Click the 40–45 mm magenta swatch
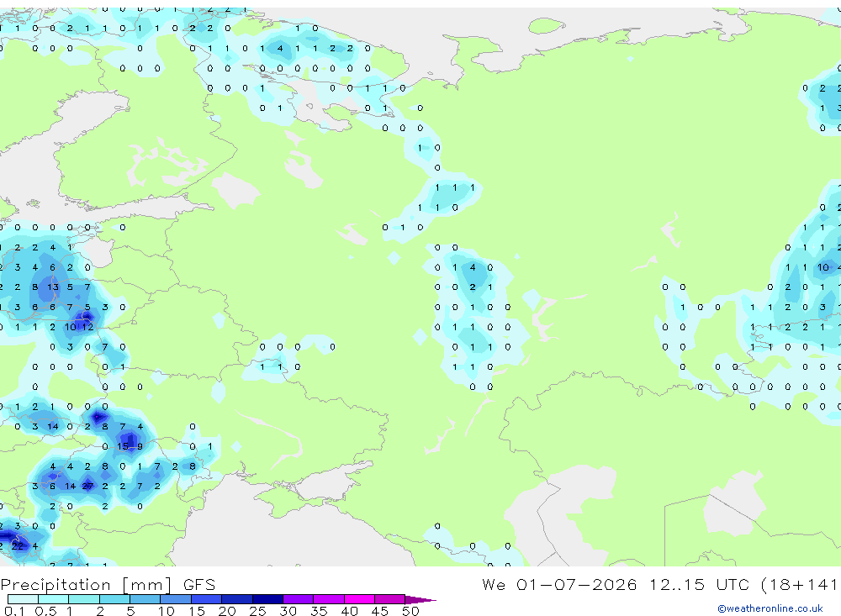The width and height of the screenshot is (841, 616). click(359, 599)
